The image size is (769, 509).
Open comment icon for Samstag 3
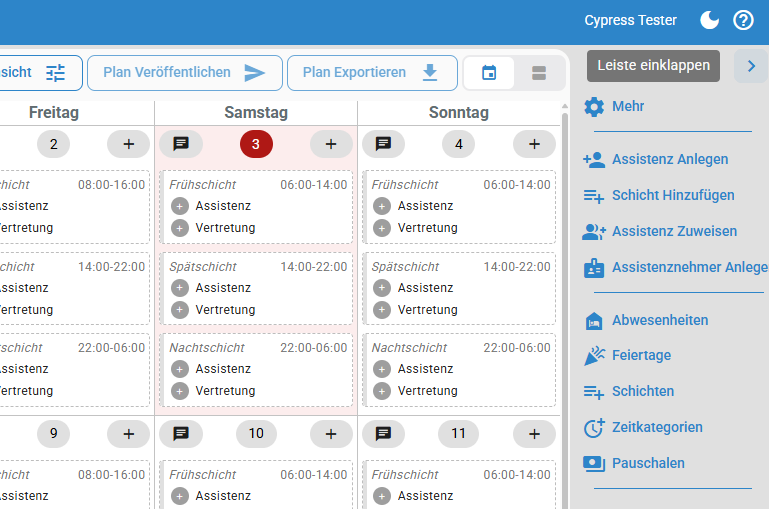click(181, 144)
